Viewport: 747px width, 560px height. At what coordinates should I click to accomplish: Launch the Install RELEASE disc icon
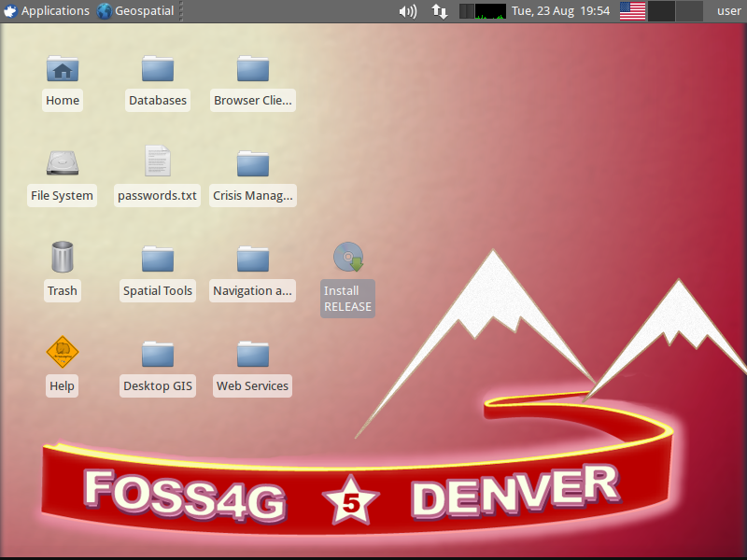coord(348,257)
